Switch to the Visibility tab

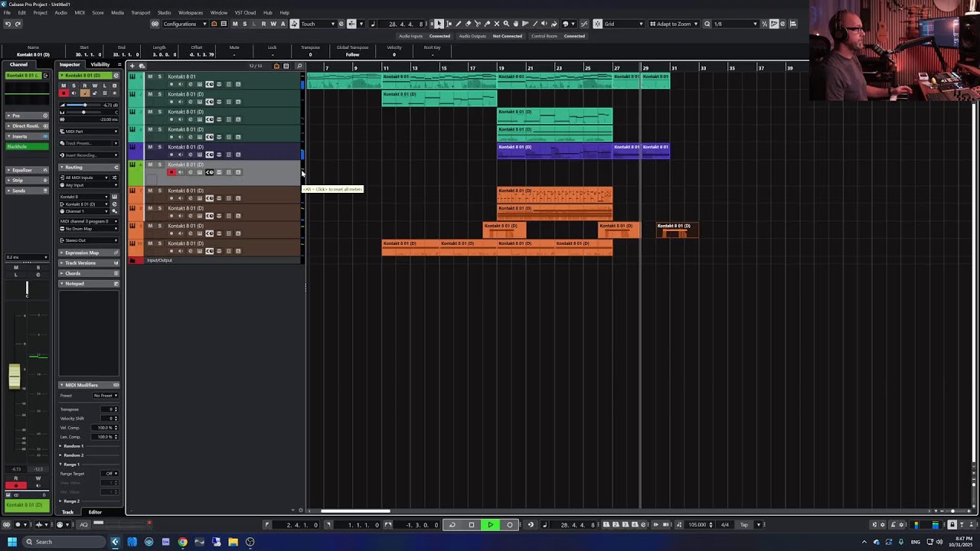100,64
